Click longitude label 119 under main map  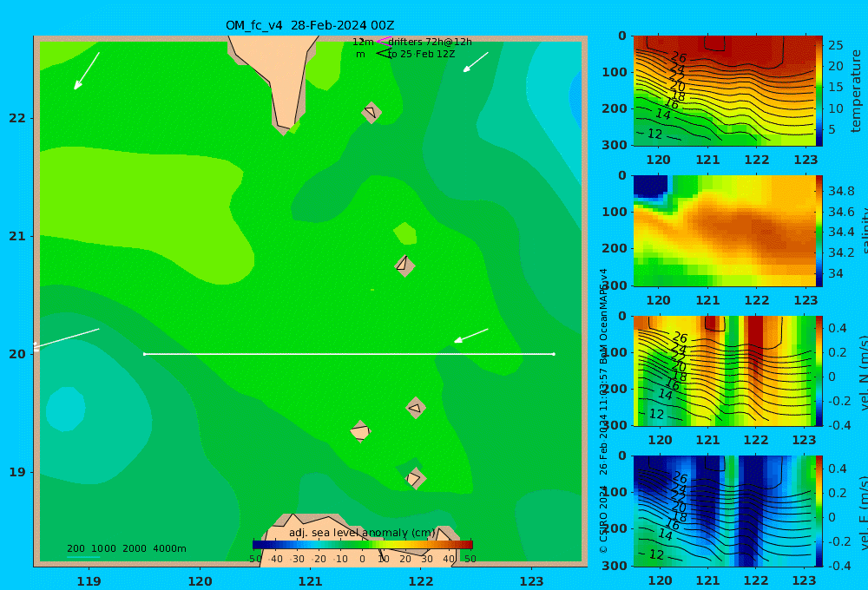point(89,581)
